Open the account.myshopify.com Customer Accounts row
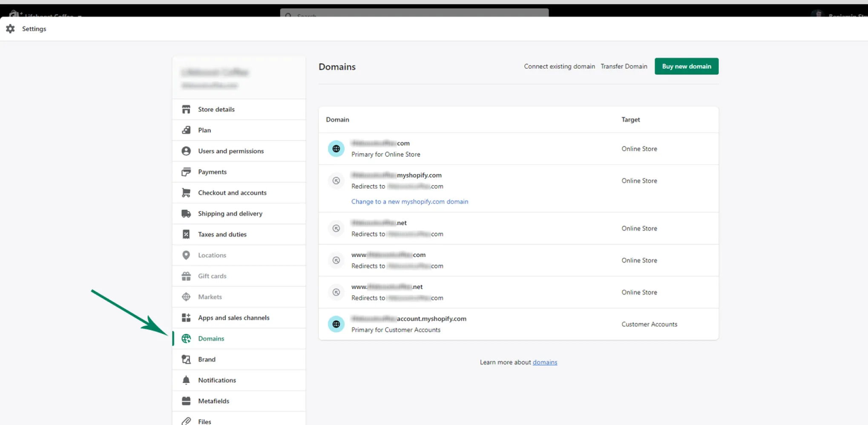The height and width of the screenshot is (425, 868). point(518,324)
